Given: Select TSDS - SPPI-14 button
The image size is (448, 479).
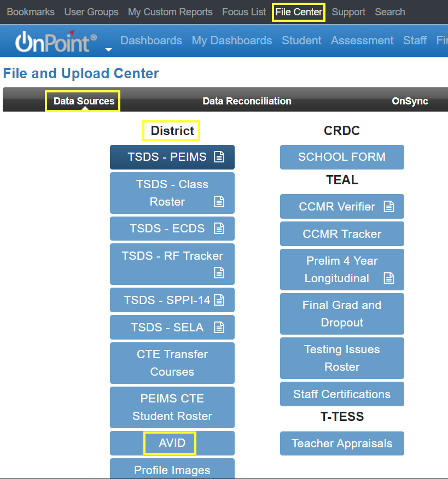Looking at the screenshot, I should coord(172,300).
